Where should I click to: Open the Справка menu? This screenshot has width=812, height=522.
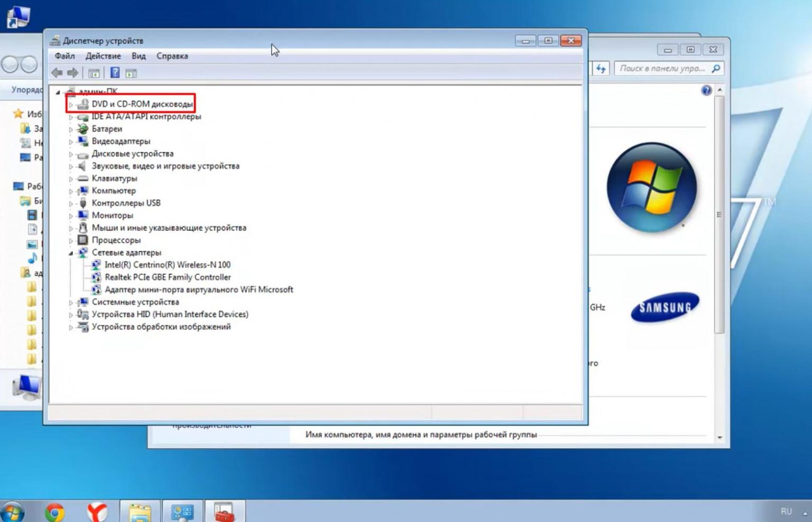172,56
